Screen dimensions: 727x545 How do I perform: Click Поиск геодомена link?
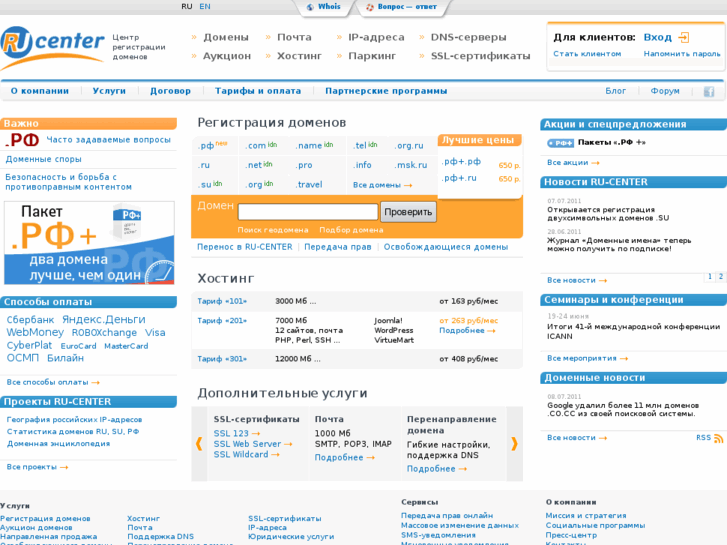point(273,230)
